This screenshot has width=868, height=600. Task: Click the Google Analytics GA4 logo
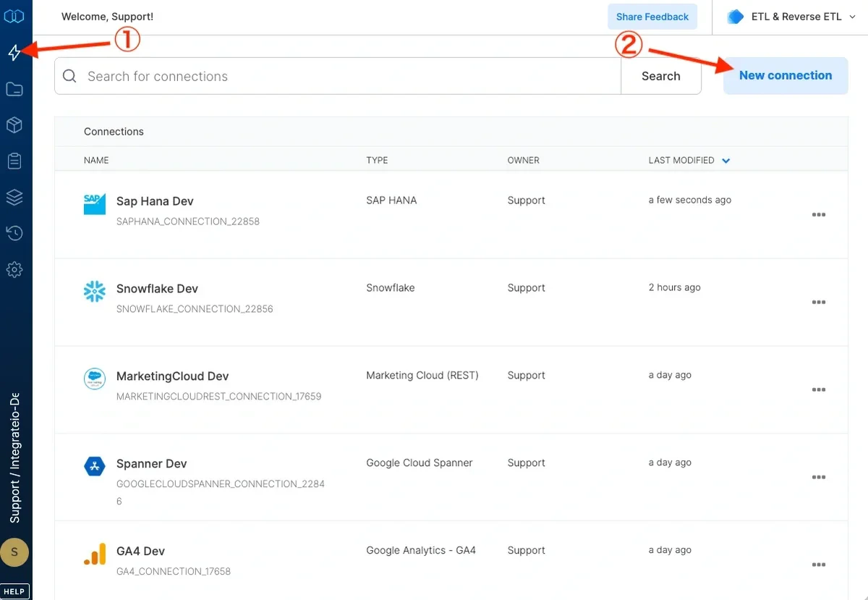[95, 554]
